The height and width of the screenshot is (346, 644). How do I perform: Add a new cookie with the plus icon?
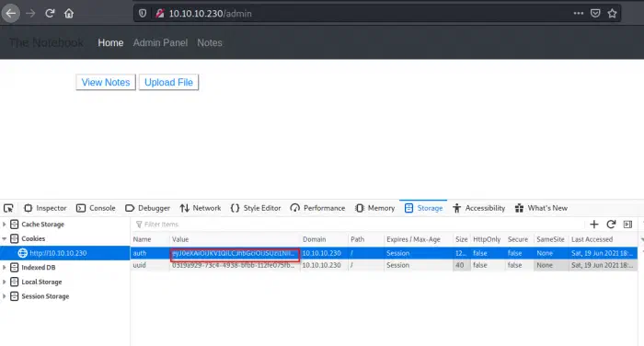(594, 225)
